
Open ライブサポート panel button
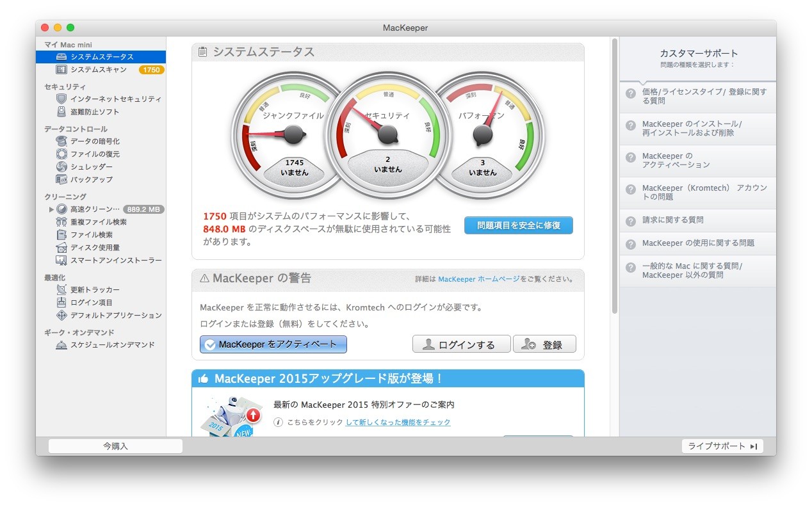[x=723, y=446]
